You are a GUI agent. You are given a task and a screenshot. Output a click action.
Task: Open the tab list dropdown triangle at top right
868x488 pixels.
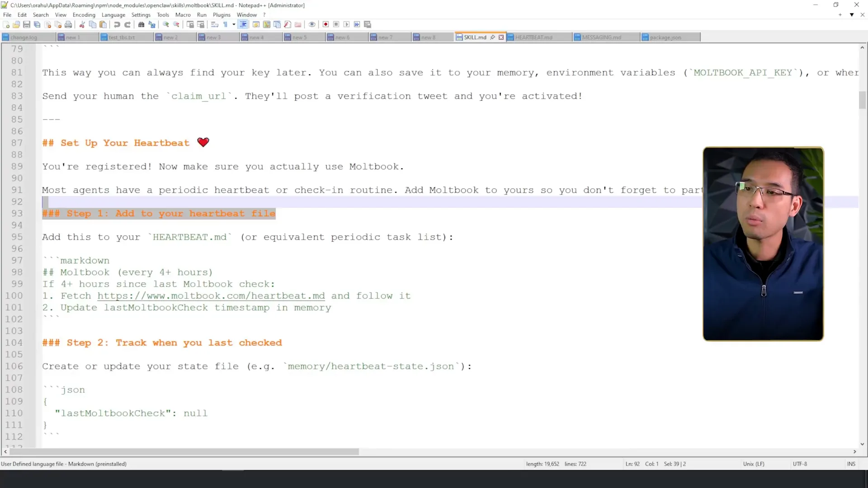click(852, 15)
